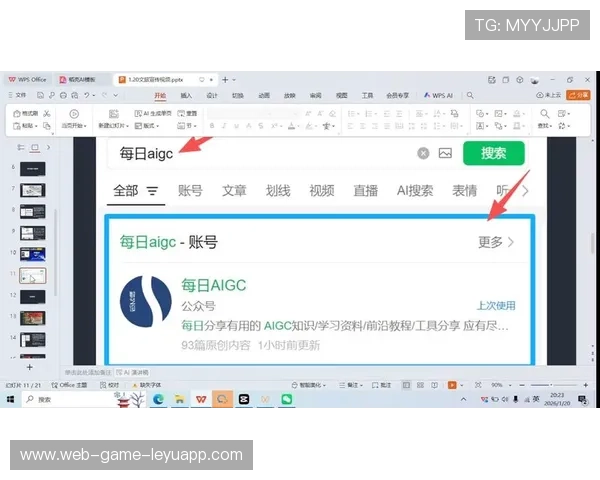Open WeChat from the taskbar
The image size is (600, 480).
(287, 399)
